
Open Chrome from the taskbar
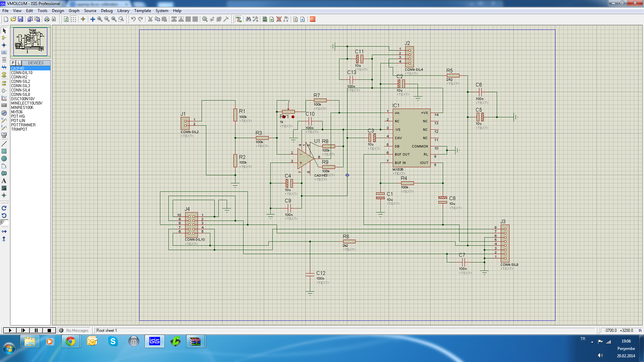[x=70, y=342]
